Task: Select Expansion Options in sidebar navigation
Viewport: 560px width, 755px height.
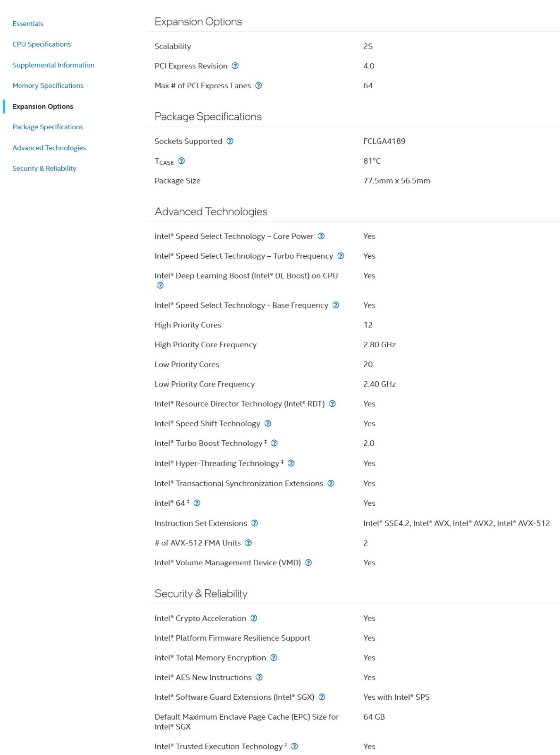Action: tap(43, 107)
